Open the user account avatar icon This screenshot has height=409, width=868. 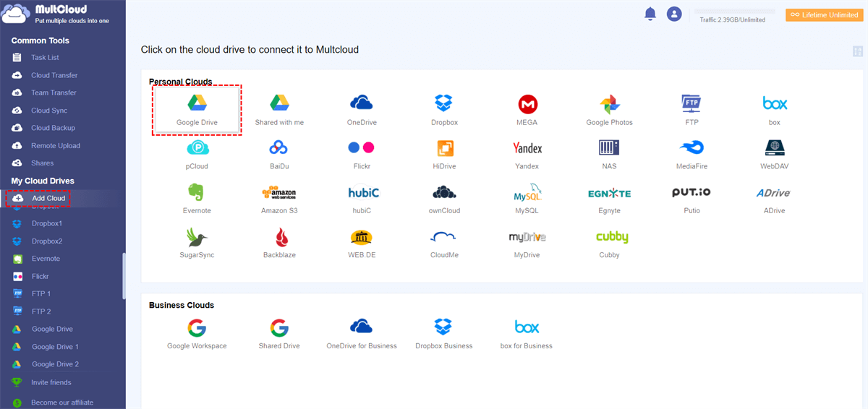pos(674,14)
